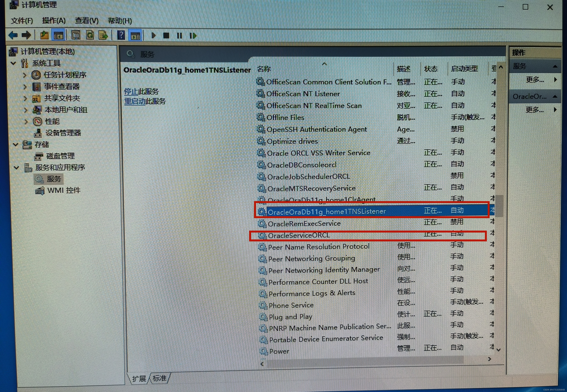The width and height of the screenshot is (567, 392).
Task: Click the Refresh toolbar icon
Action: point(90,36)
